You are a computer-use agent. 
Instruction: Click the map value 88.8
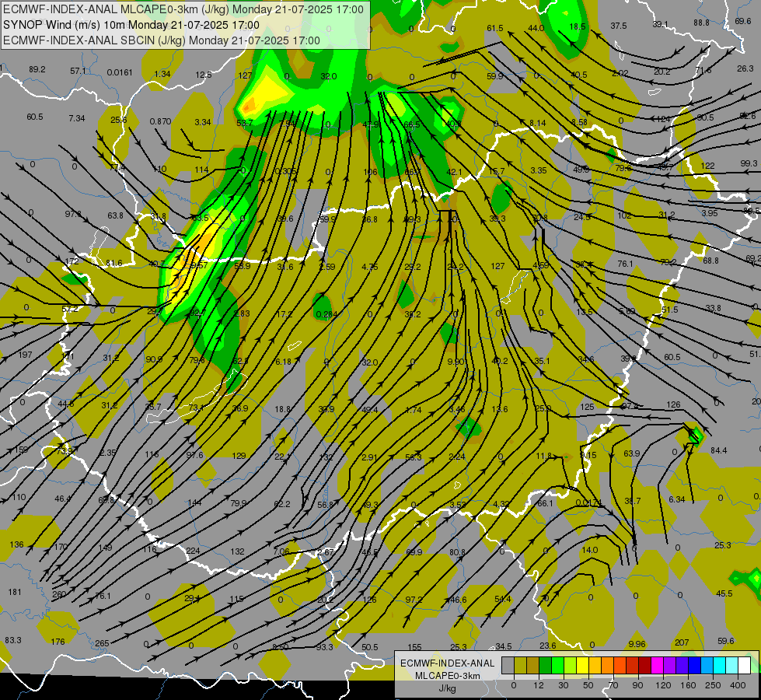[x=701, y=23]
